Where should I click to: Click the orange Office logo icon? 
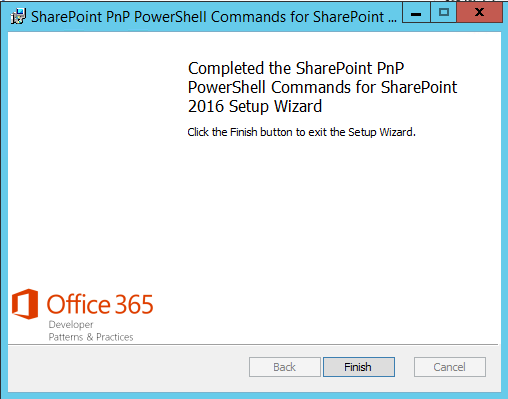click(25, 304)
